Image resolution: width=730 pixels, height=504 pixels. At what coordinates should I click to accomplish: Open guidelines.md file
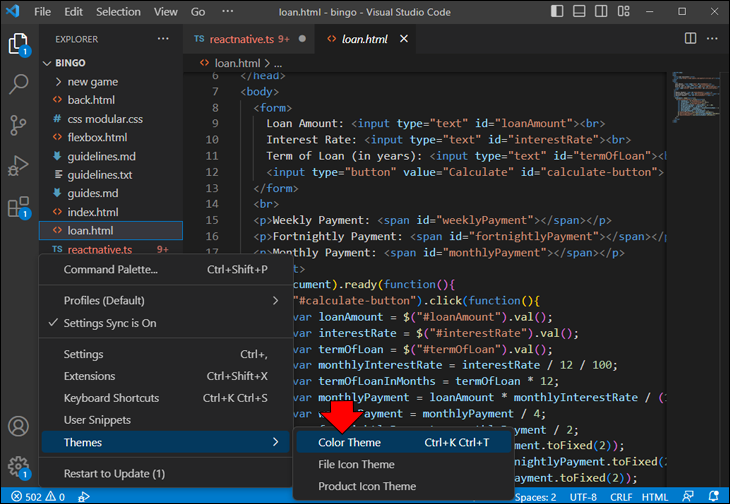click(x=111, y=156)
